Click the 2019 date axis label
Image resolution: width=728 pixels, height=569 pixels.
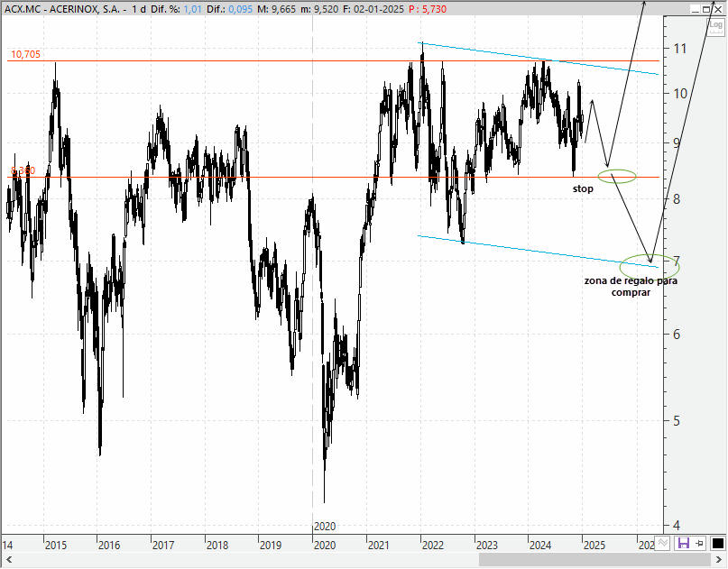point(271,545)
